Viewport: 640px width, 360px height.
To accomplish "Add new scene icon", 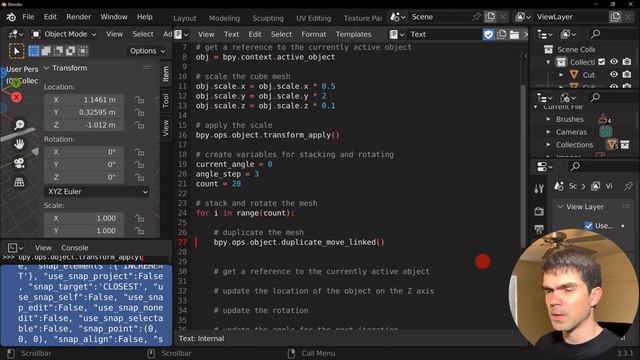I will [490, 17].
